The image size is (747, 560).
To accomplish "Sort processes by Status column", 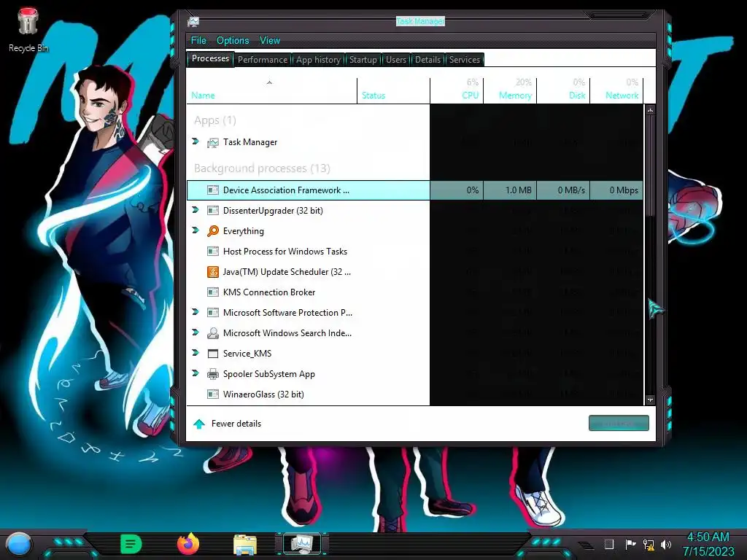I will pyautogui.click(x=393, y=90).
